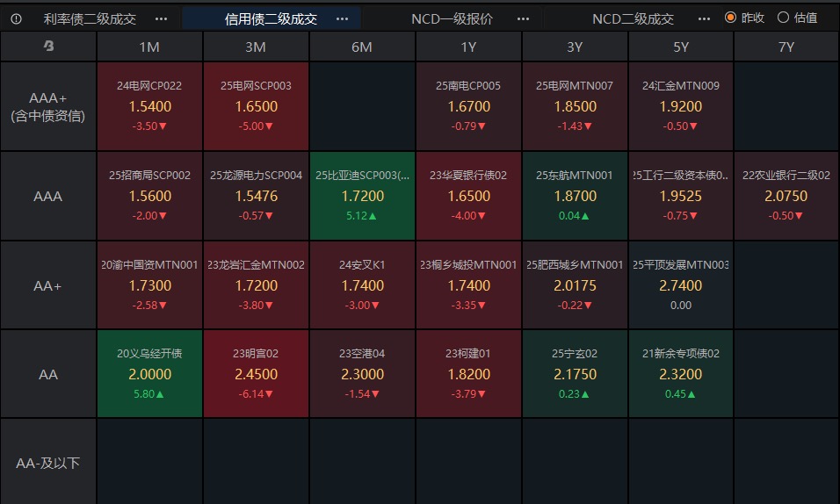This screenshot has width=840, height=504.
Task: Open the ellipsis menu next to NCD一级报价
Action: pyautogui.click(x=524, y=18)
